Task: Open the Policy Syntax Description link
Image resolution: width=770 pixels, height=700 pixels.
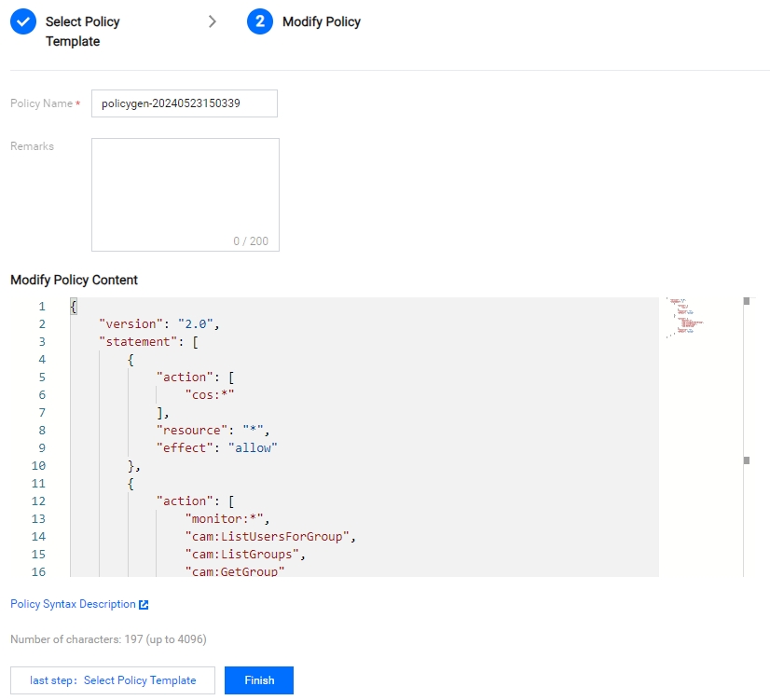Action: tap(73, 604)
